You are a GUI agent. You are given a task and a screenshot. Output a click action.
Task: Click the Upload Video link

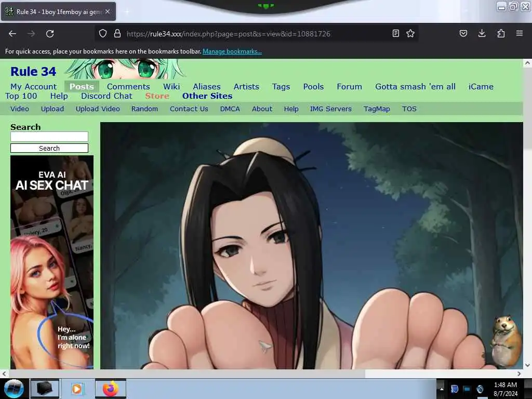(98, 109)
